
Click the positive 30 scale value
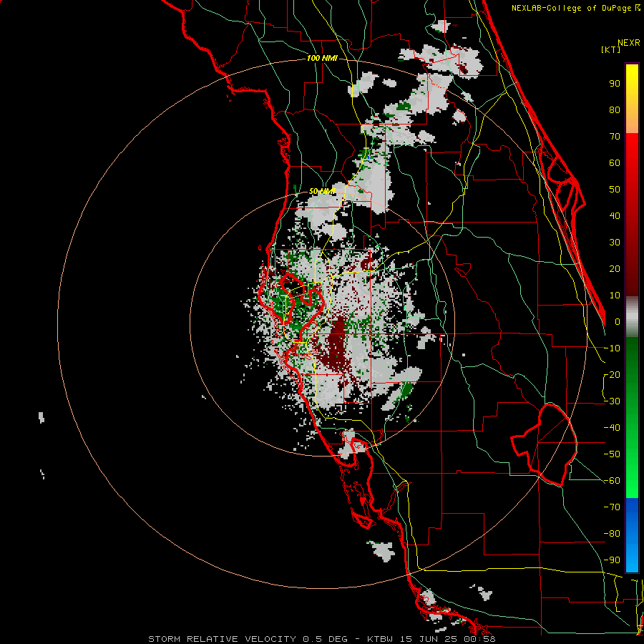point(615,243)
